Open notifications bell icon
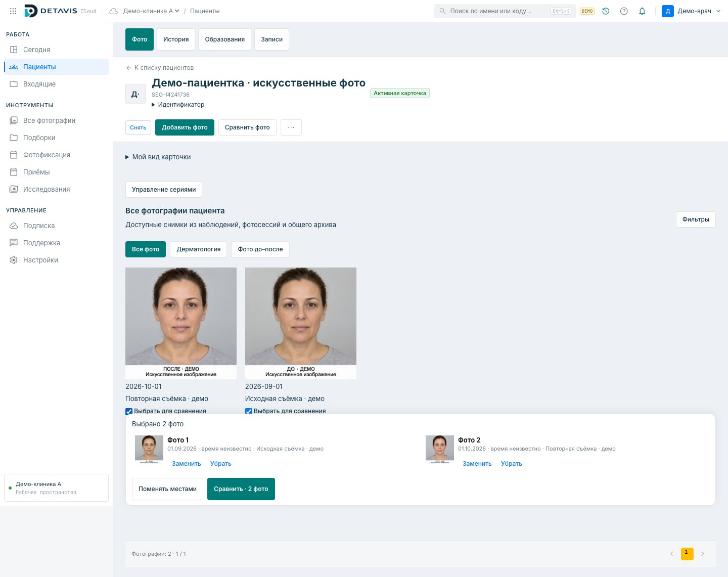This screenshot has height=577, width=728. [642, 11]
